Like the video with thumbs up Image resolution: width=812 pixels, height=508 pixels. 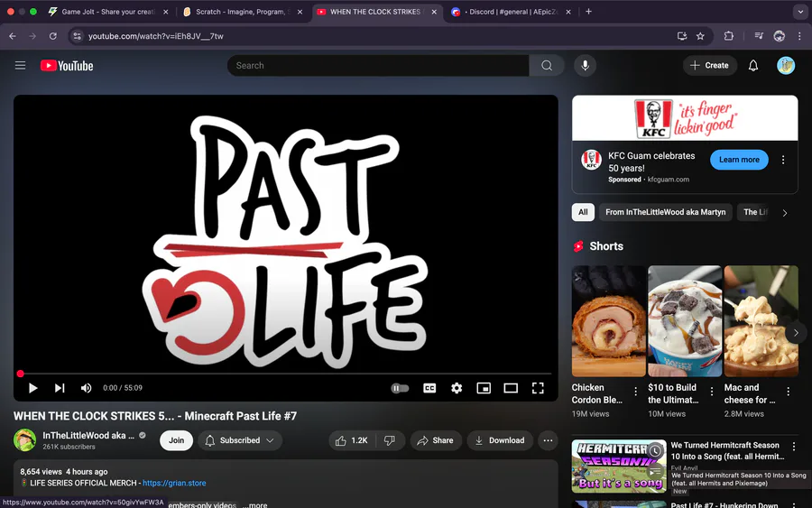351,440
